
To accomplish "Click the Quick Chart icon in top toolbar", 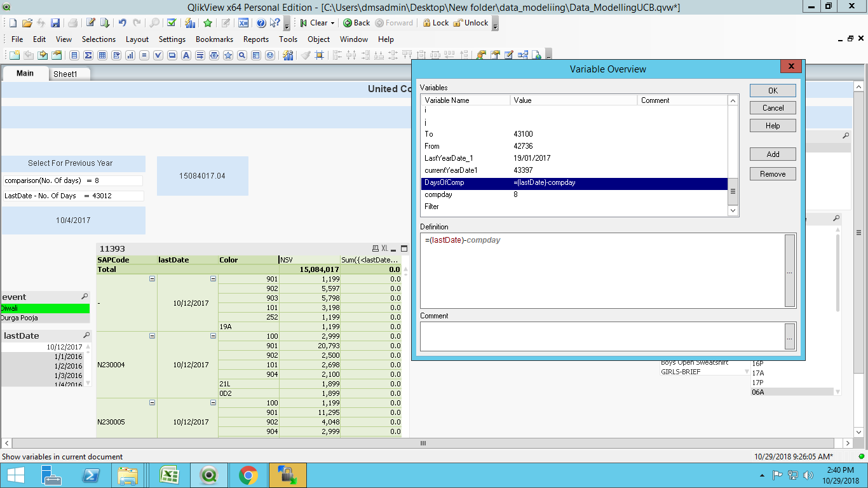I will [x=189, y=23].
